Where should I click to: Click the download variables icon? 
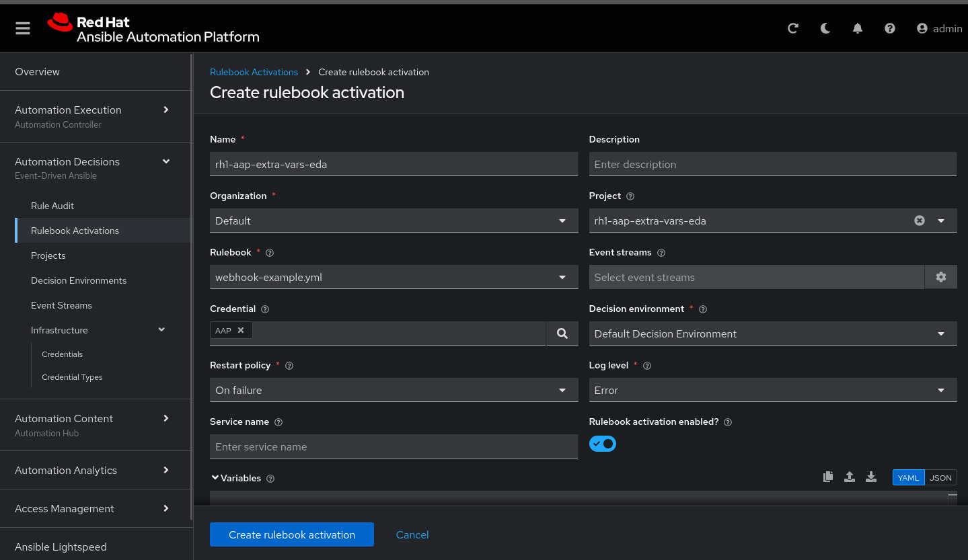click(871, 477)
